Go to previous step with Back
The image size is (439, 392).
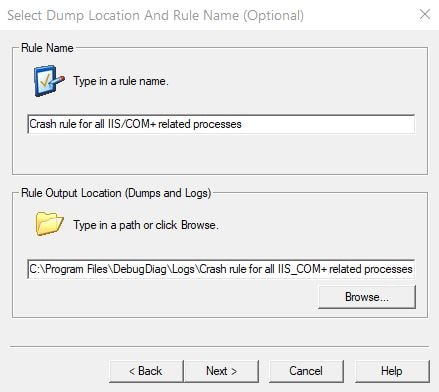coord(146,371)
